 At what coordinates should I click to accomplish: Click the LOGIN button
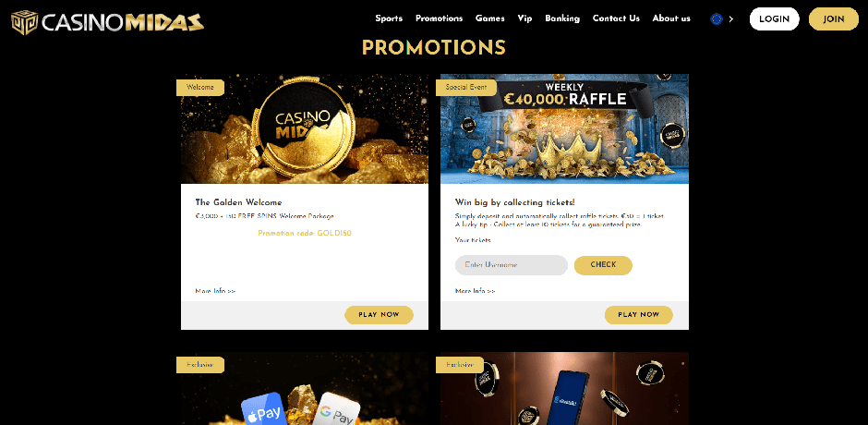[774, 18]
